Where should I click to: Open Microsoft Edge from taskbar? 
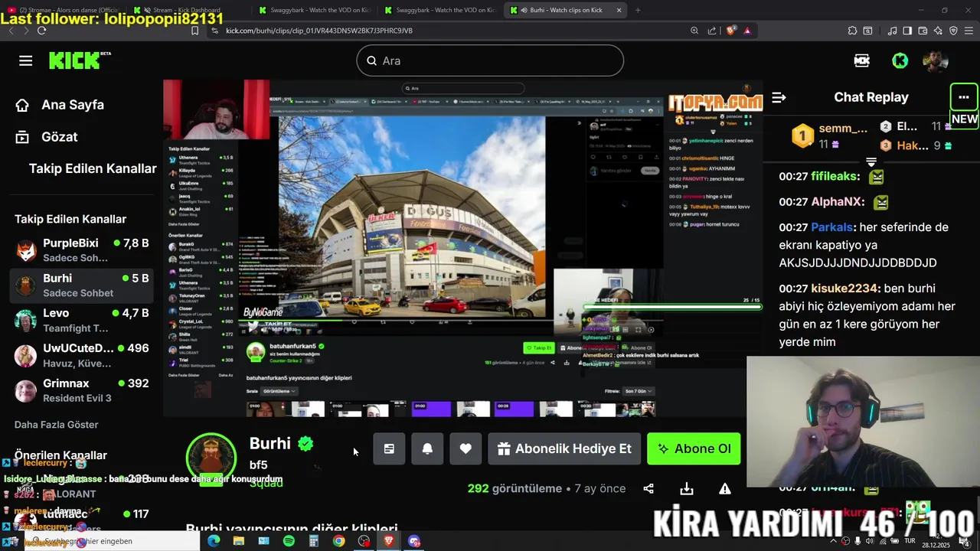[214, 541]
